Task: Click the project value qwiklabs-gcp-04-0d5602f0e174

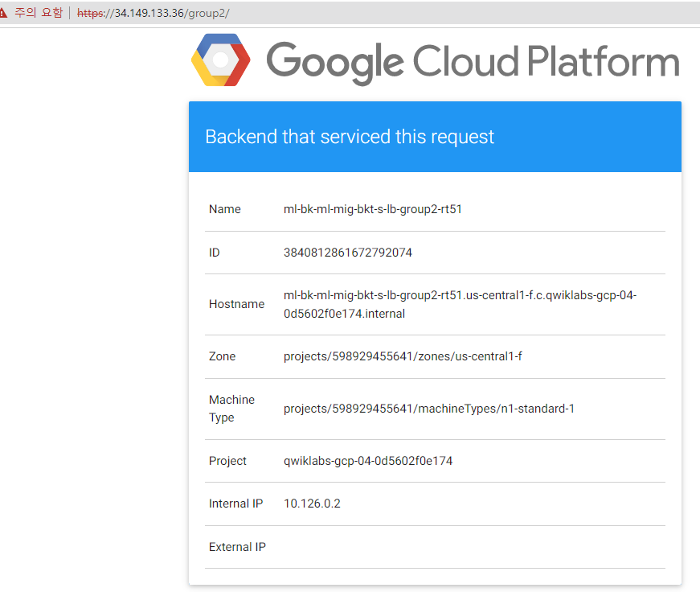Action: click(368, 461)
